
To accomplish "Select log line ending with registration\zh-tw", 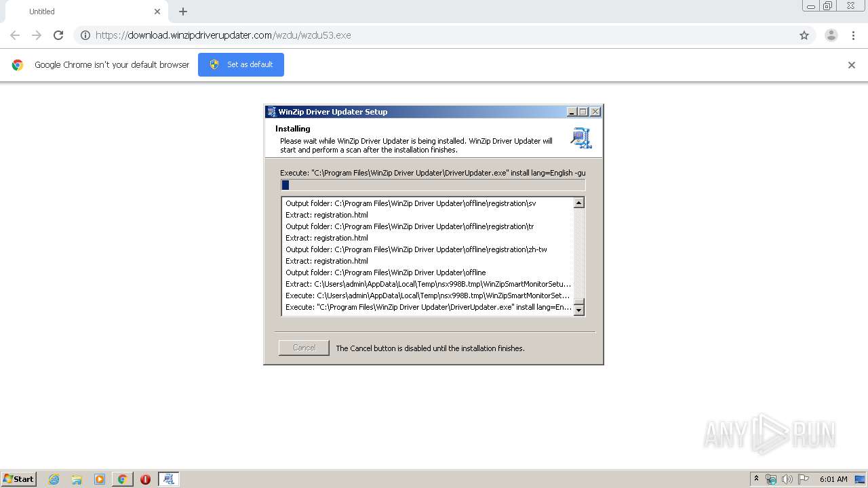I will (x=416, y=249).
